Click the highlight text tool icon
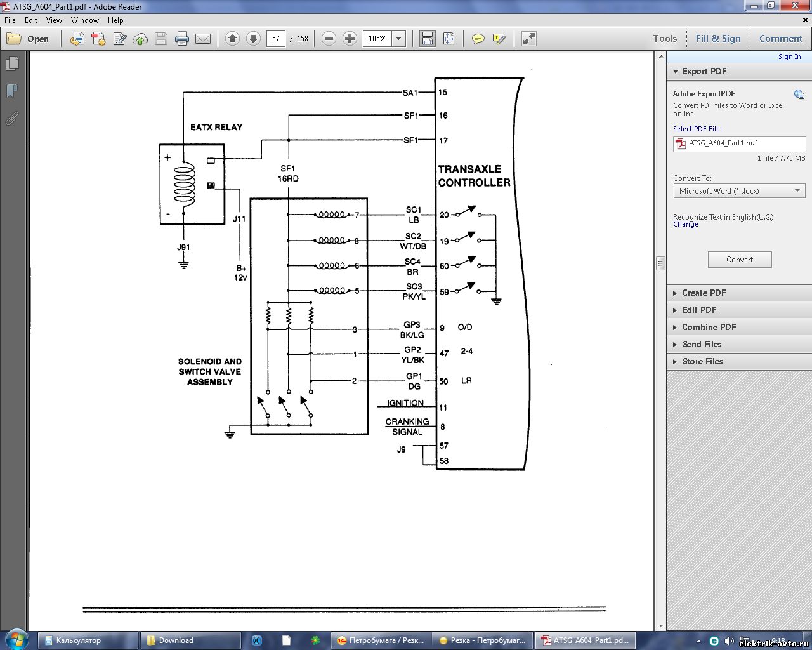The width and height of the screenshot is (812, 650). click(499, 39)
